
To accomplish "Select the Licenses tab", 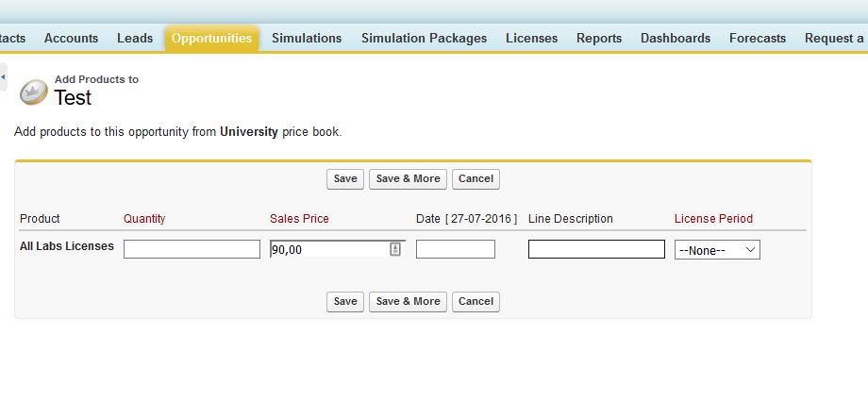I will (x=531, y=39).
